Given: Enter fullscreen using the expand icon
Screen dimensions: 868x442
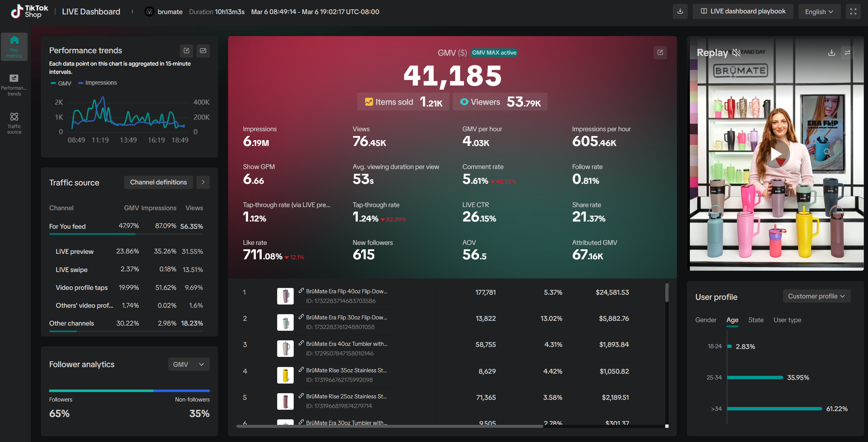Looking at the screenshot, I should coord(853,12).
